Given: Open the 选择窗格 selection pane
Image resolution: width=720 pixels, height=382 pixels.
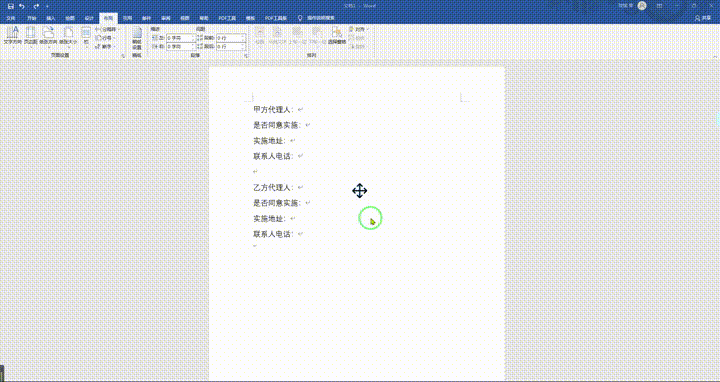Looking at the screenshot, I should (337, 35).
